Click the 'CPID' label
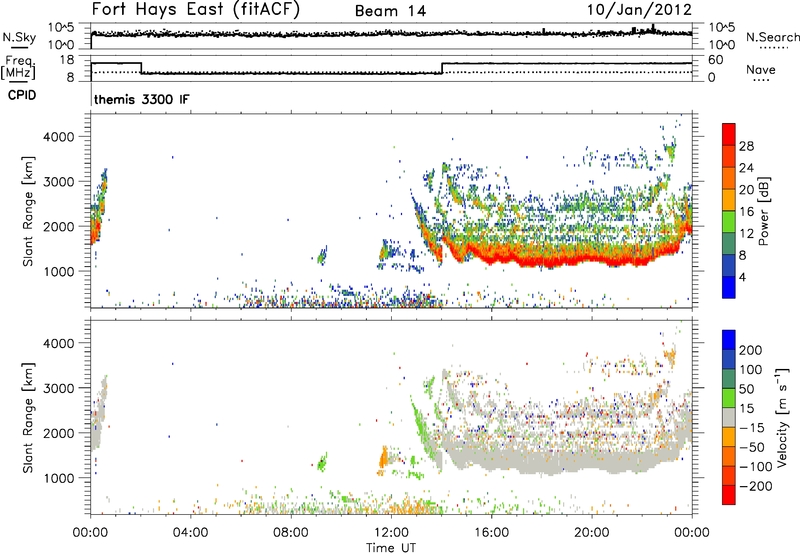 [22, 95]
